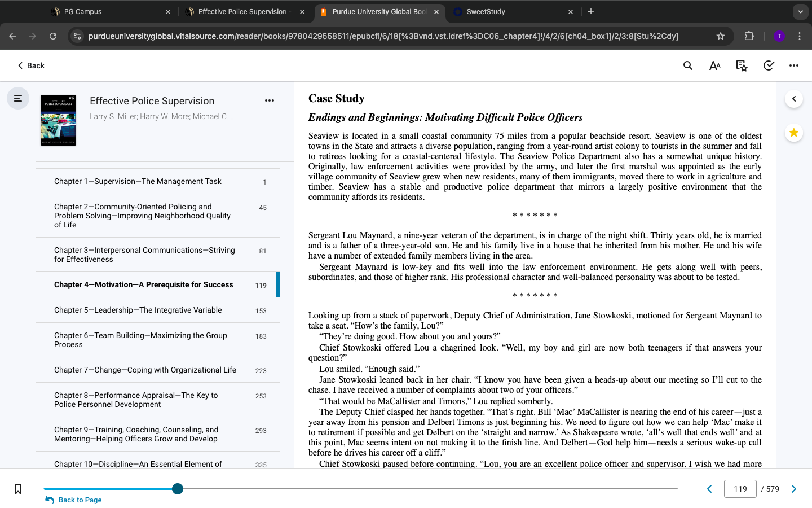Reload the current page
Viewport: 812px width, 508px height.
[53, 36]
